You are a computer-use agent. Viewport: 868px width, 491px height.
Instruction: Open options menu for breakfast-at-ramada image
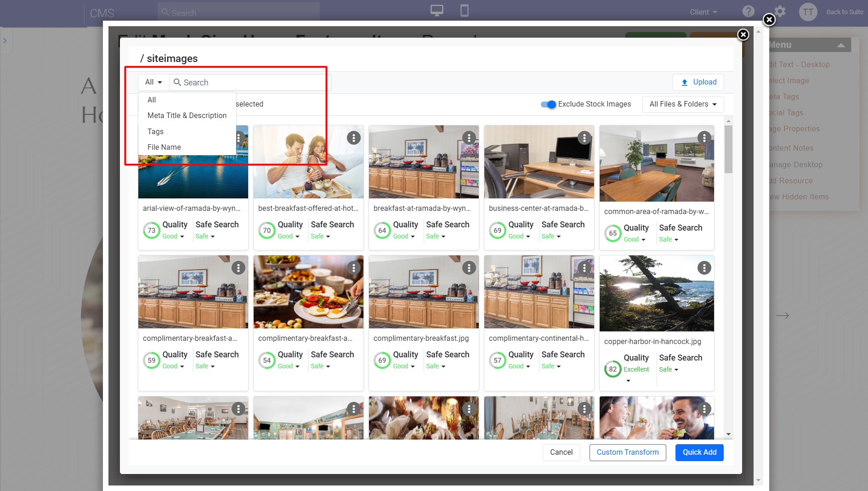click(469, 138)
